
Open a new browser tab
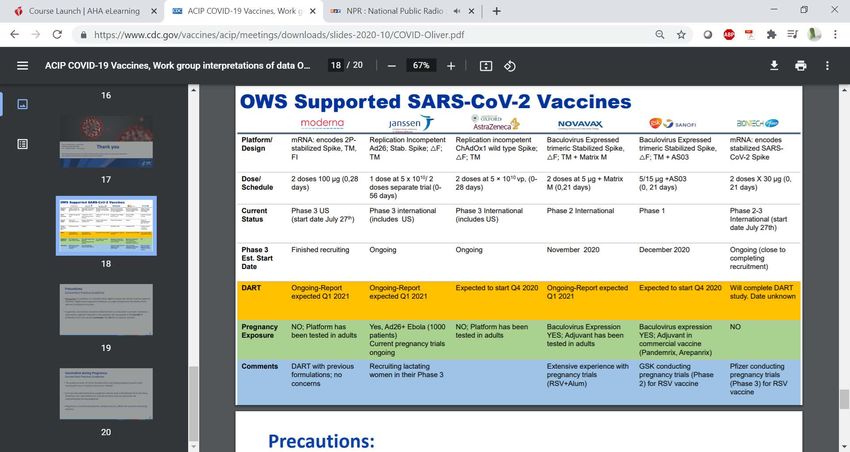click(496, 11)
